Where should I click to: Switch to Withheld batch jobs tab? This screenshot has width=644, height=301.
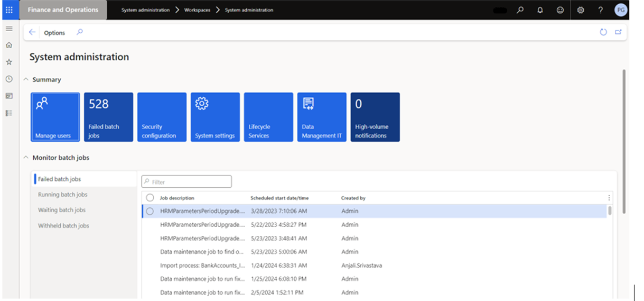pyautogui.click(x=63, y=226)
